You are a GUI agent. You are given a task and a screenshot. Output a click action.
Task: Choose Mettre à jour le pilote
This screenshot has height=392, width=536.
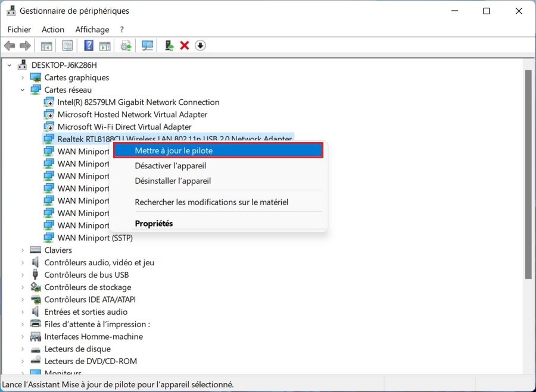click(219, 150)
